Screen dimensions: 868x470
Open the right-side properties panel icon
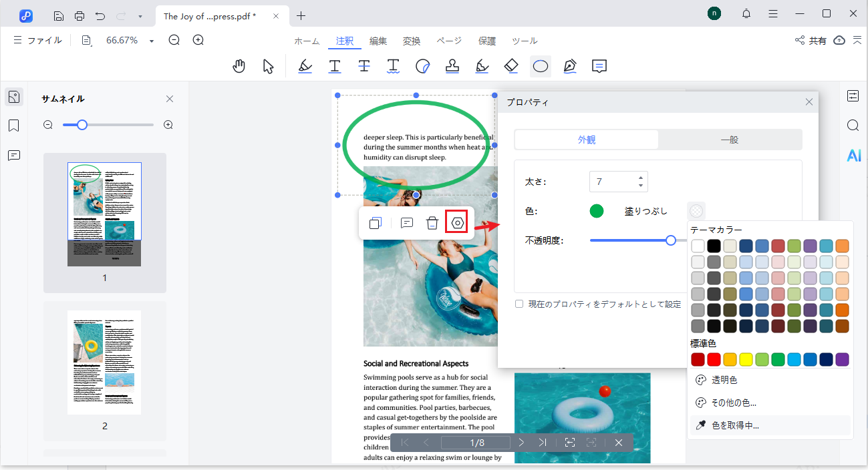(x=853, y=95)
